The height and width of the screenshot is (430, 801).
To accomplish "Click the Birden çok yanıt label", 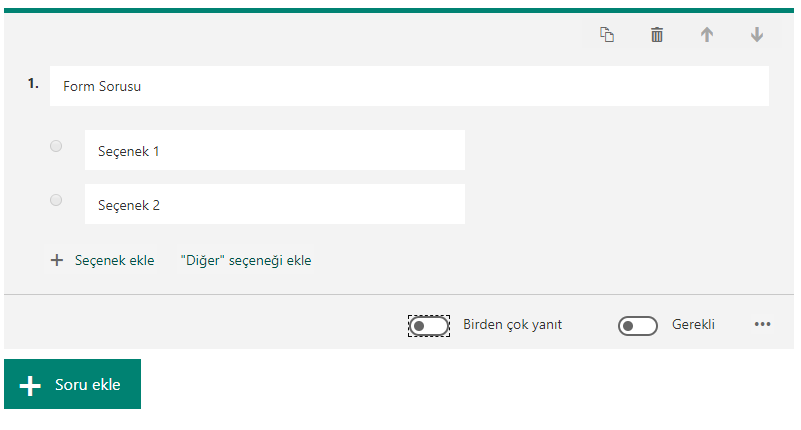I will point(512,325).
